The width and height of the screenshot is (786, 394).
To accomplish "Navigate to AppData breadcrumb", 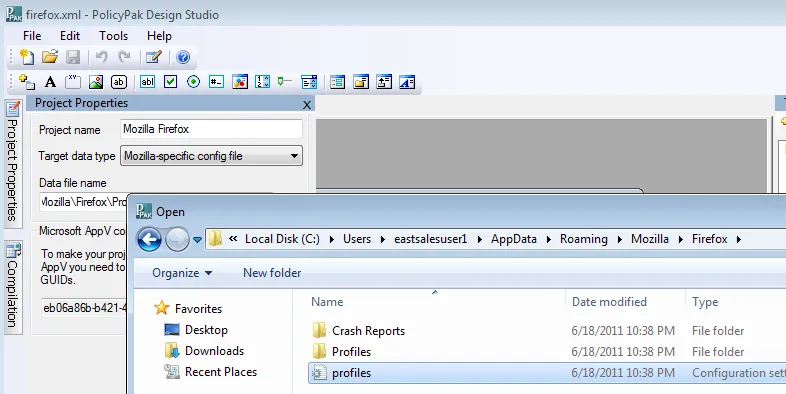I will tap(514, 239).
